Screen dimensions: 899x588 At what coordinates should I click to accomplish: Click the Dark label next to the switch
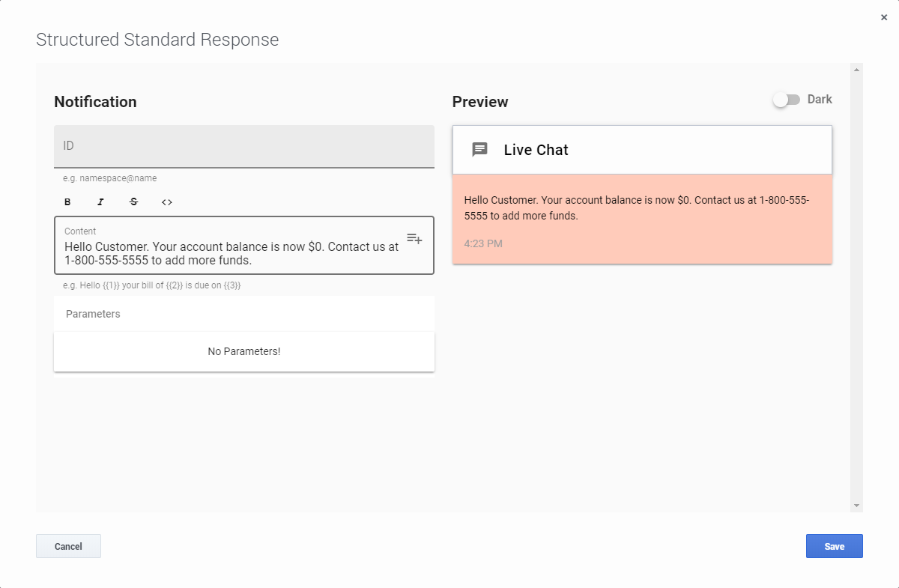(820, 100)
